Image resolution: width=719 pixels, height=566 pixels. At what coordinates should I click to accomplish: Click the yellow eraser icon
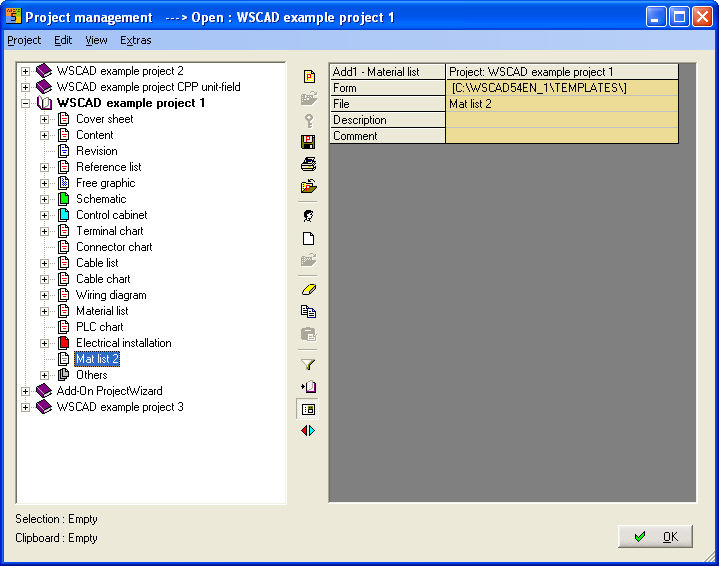pyautogui.click(x=309, y=290)
